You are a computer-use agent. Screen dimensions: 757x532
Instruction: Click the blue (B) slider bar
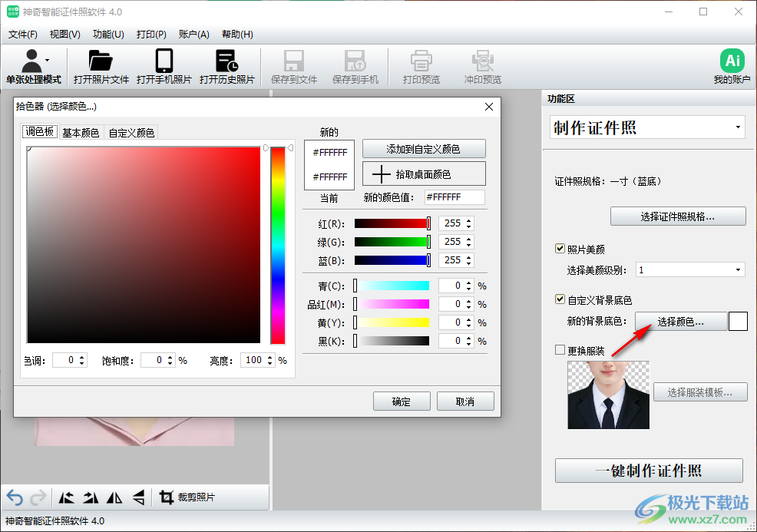(x=392, y=260)
